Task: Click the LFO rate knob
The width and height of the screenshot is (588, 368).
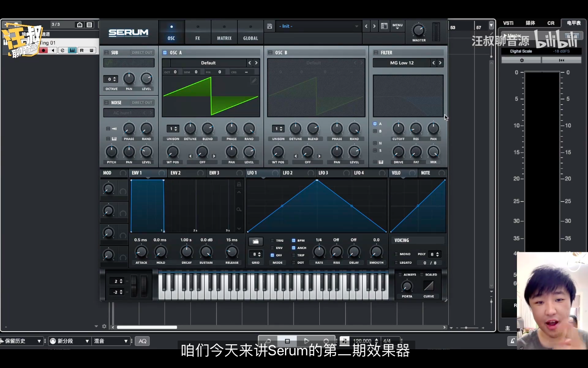Action: click(x=319, y=252)
